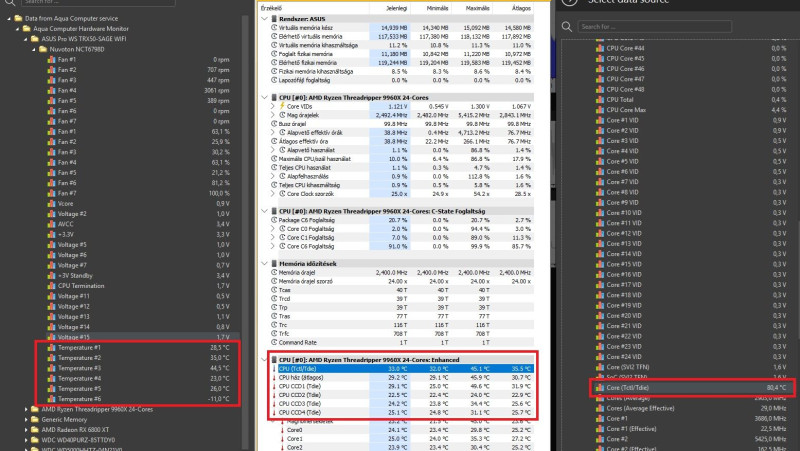The image size is (800, 451).
Task: Click the sensor icon of Temperature #1
Action: 51,347
